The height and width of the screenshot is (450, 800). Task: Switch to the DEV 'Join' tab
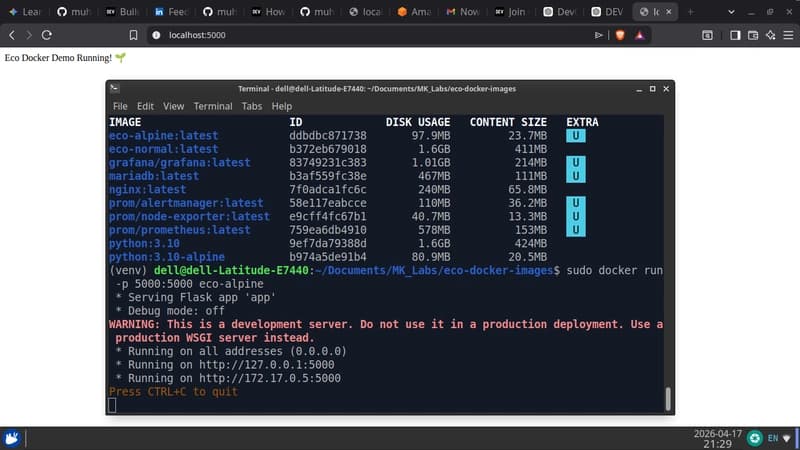click(x=511, y=11)
